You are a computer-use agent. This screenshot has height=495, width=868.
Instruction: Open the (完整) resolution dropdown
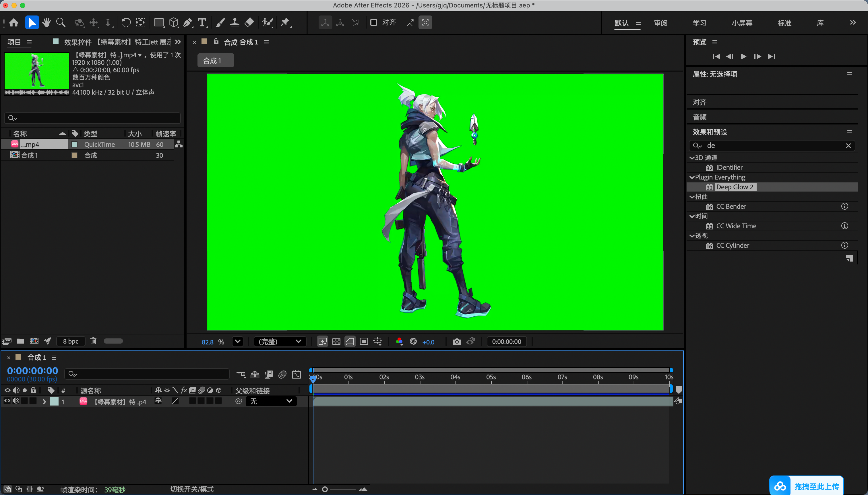click(x=280, y=342)
